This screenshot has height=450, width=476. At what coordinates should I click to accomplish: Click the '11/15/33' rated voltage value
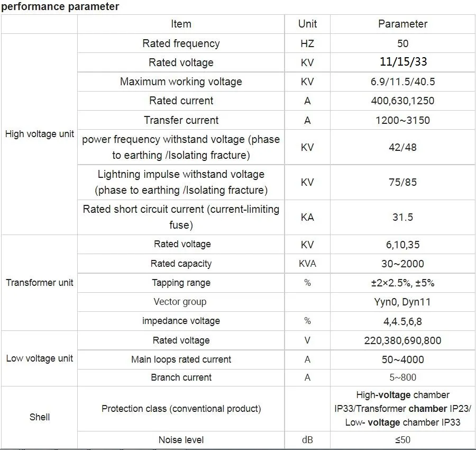click(x=402, y=62)
